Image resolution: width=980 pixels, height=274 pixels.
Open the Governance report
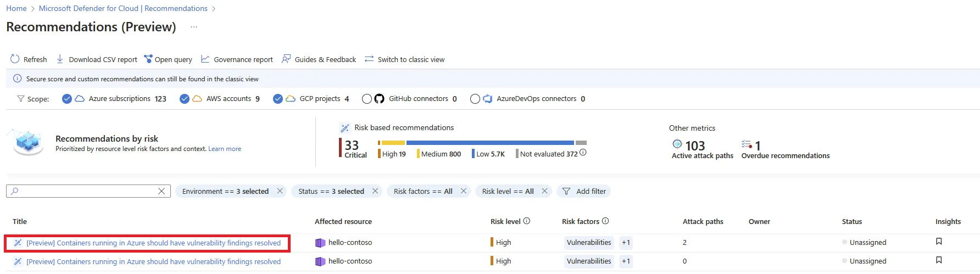pos(237,59)
